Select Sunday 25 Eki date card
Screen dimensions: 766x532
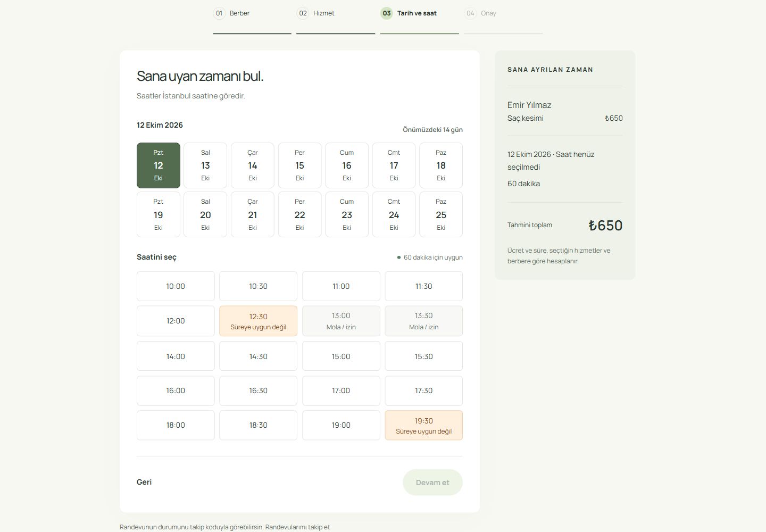(x=441, y=214)
